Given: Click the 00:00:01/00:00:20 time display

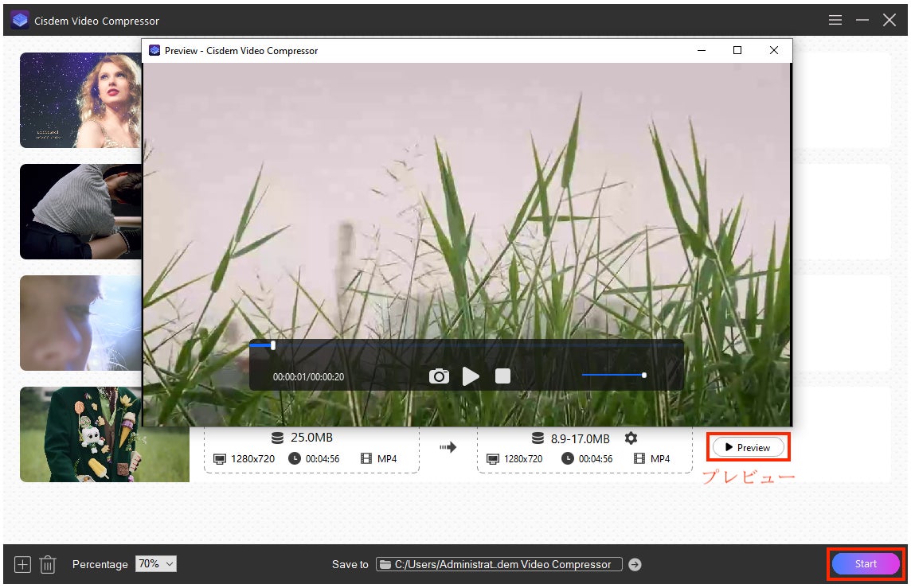Looking at the screenshot, I should click(308, 376).
